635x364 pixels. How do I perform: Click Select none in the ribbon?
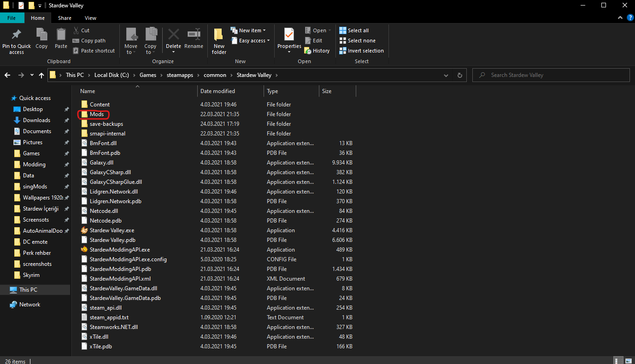357,41
